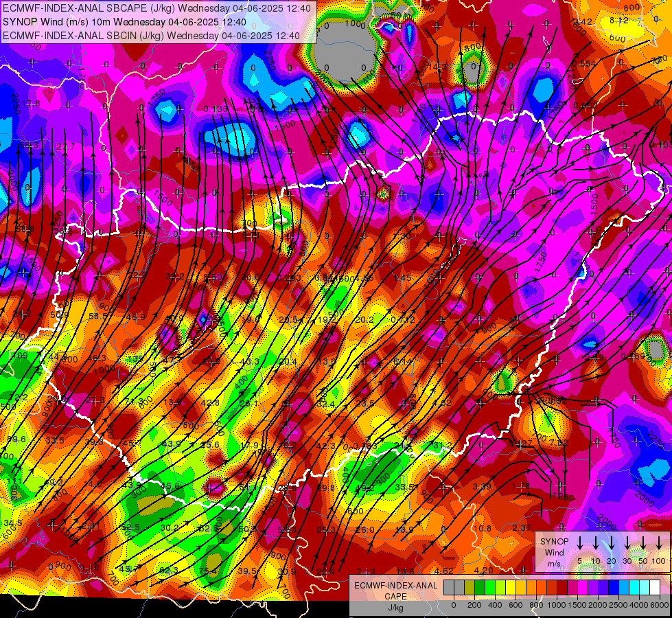Click the '74.3' value on the map
Screen dimensions: 672x618
[135, 402]
